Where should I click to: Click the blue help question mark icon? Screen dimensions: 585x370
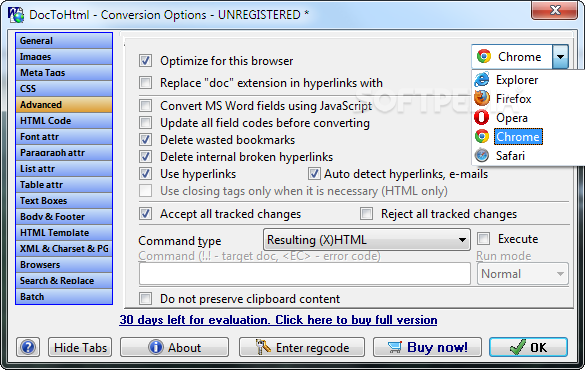pyautogui.click(x=28, y=347)
